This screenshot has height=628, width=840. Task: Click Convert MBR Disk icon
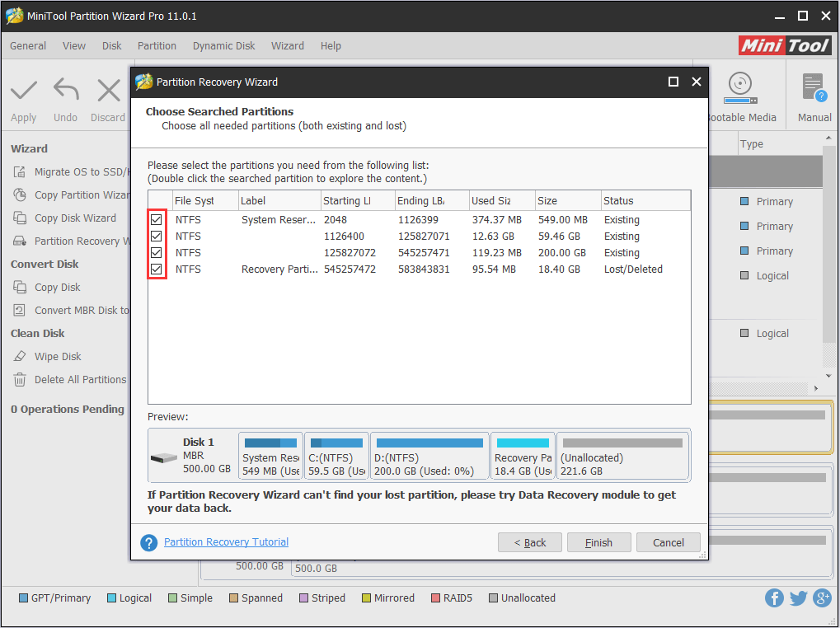pyautogui.click(x=19, y=310)
